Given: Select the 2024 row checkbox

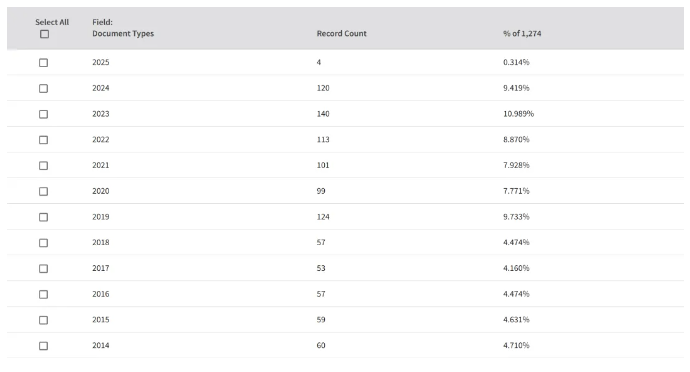Looking at the screenshot, I should click(x=43, y=88).
